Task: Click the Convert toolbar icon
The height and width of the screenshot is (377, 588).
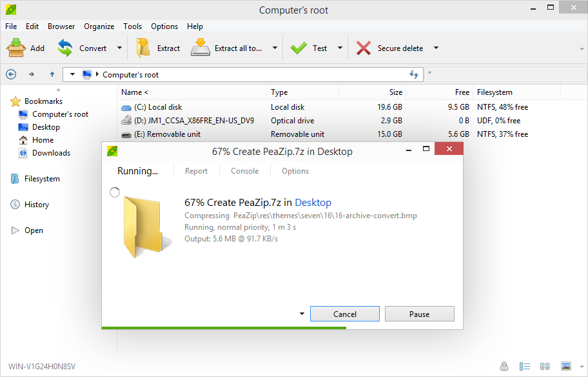Action: (65, 48)
